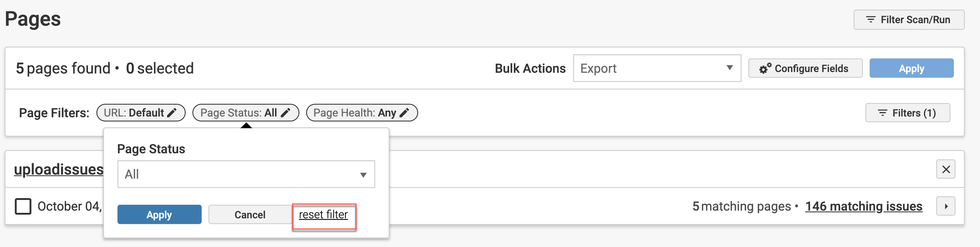Screen dimensions: 980x247
Task: Click the gears icon on Configure Fields
Action: [x=765, y=68]
